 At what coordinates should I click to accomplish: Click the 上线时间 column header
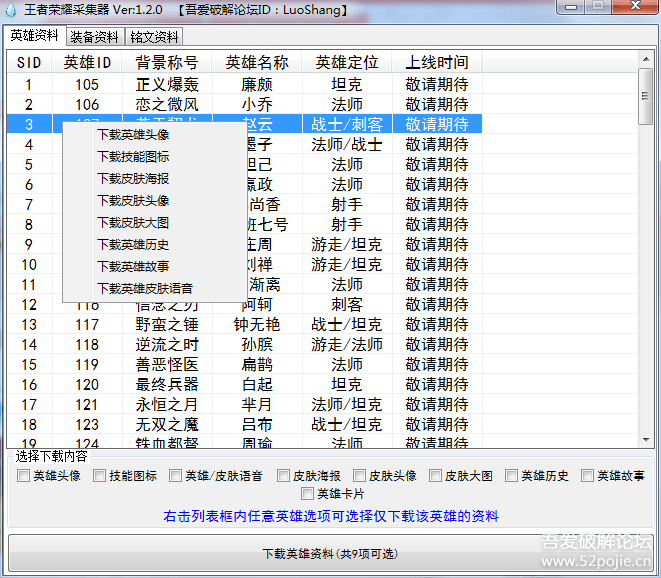(437, 62)
